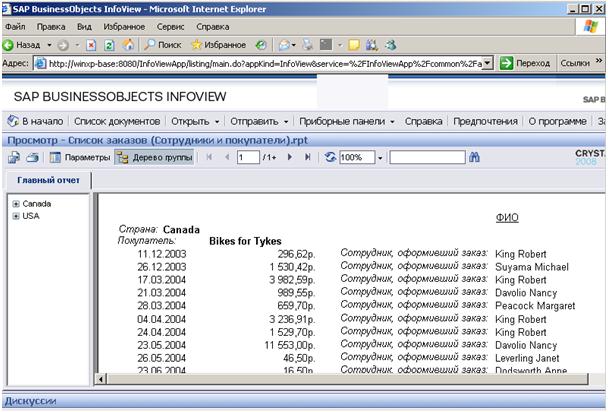Click the binoculars Find icon
Viewport: 608px width, 412px height.
point(474,157)
